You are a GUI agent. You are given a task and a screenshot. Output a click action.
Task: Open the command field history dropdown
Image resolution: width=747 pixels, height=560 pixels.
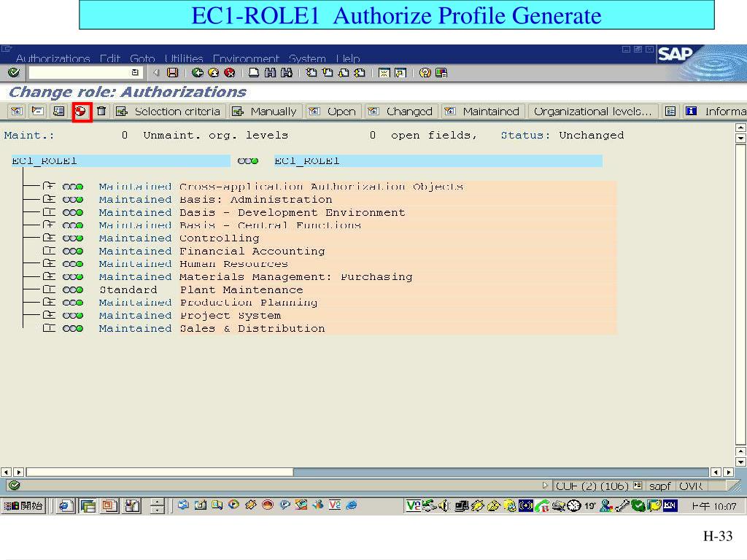pos(135,72)
